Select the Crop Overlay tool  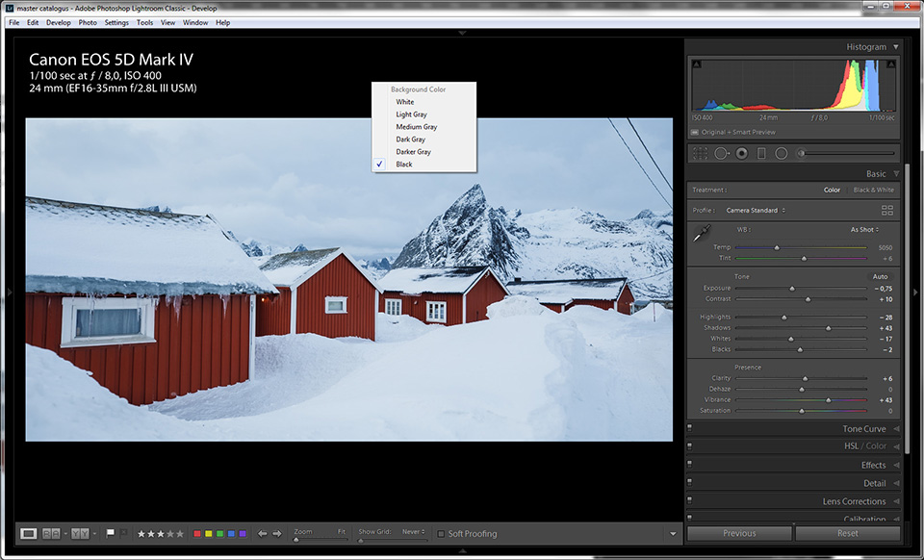pos(700,154)
